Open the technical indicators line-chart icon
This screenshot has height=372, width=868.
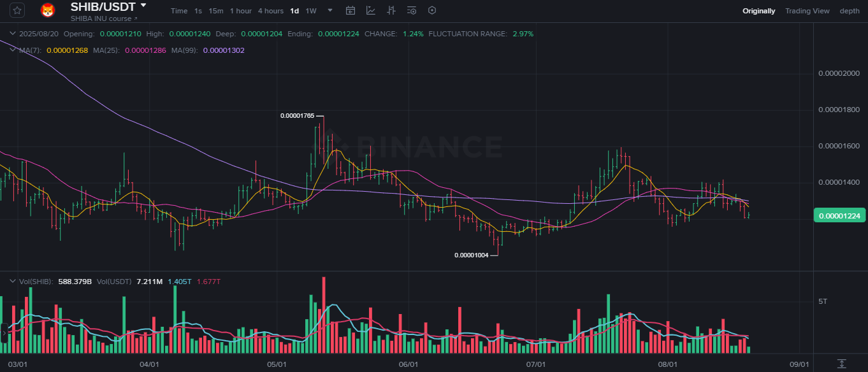[x=371, y=10]
